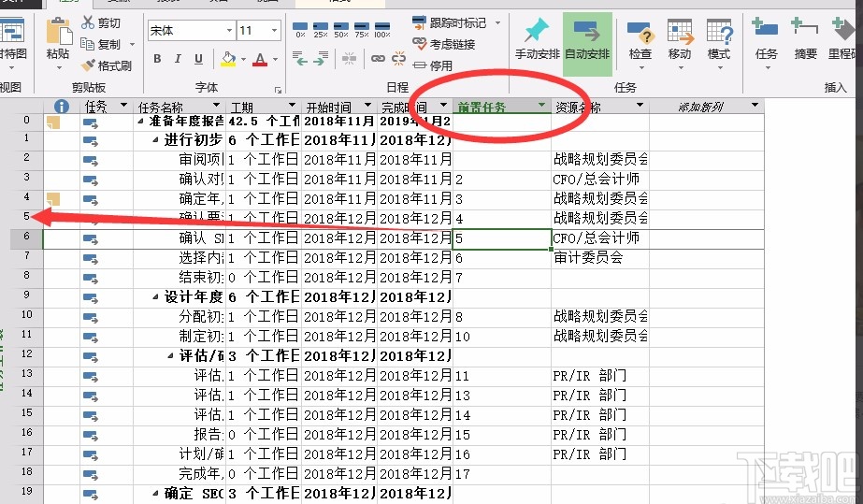
Task: Open the 添加新列 column dropdown
Action: [755, 105]
